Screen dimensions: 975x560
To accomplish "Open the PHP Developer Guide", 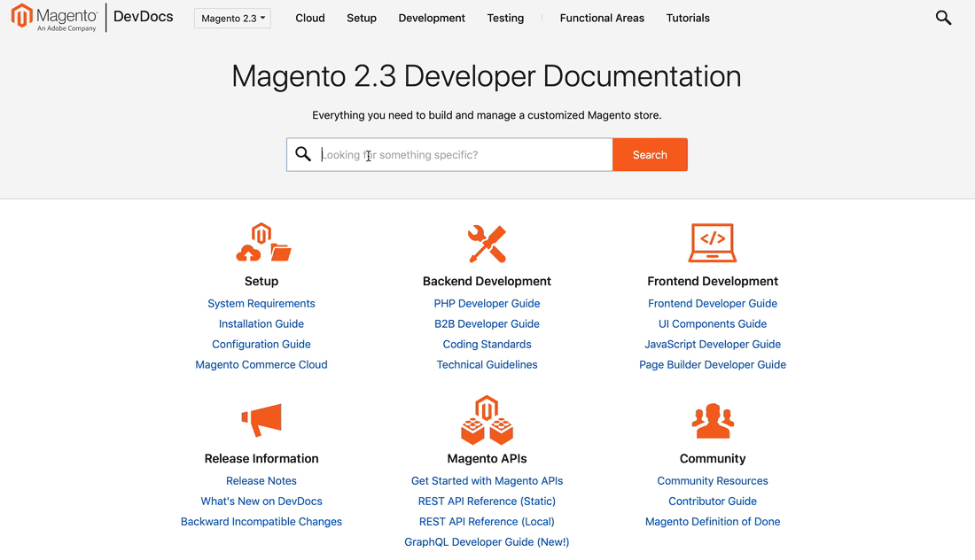I will click(x=487, y=303).
